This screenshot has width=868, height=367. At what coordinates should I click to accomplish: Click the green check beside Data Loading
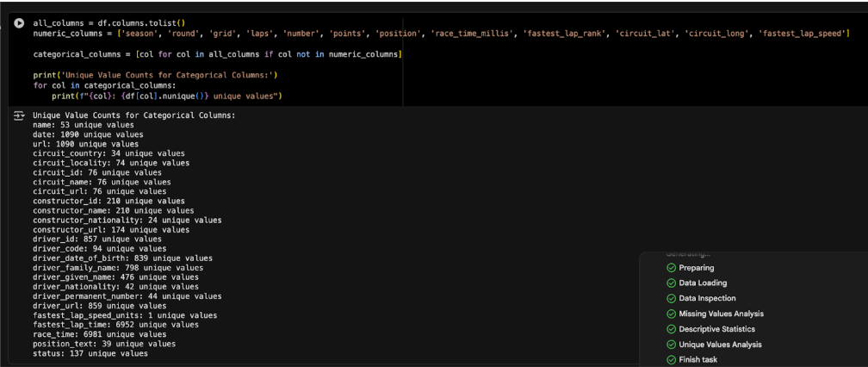pyautogui.click(x=671, y=283)
